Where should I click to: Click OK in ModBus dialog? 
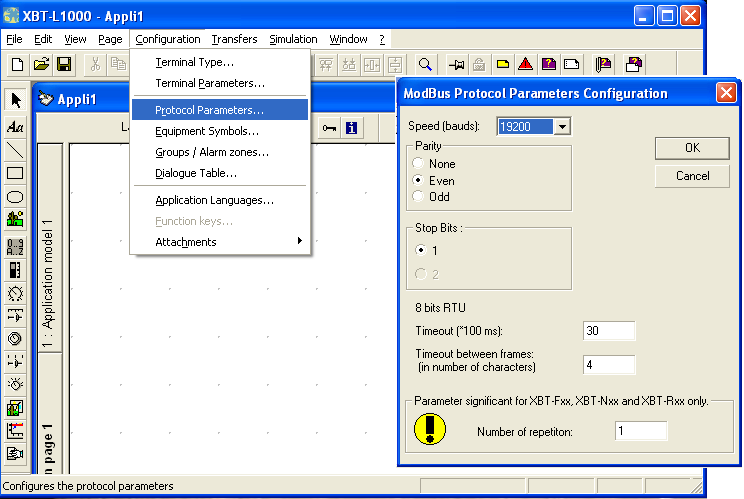[692, 148]
